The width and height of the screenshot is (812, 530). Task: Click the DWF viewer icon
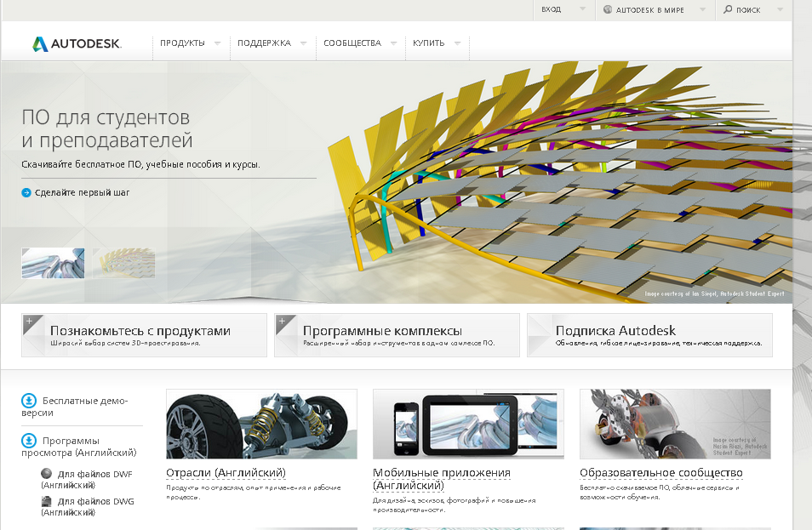[47, 473]
